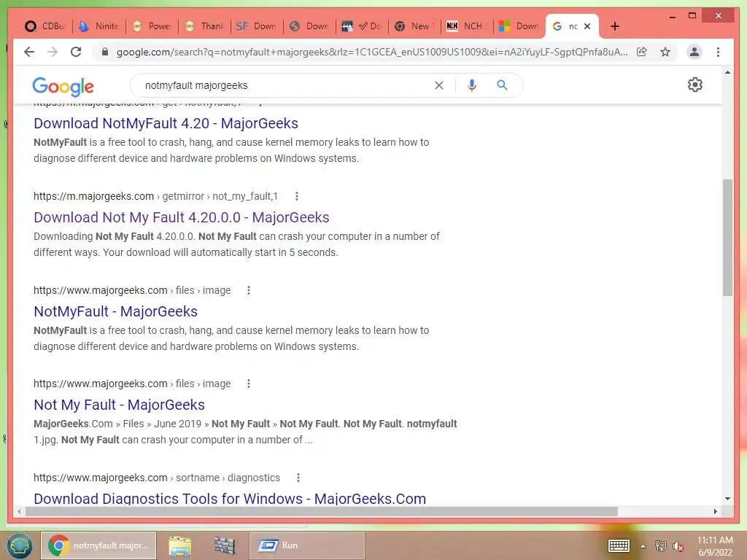Click the scroll up arrow
Screen dimensions: 747x560
coord(727,72)
